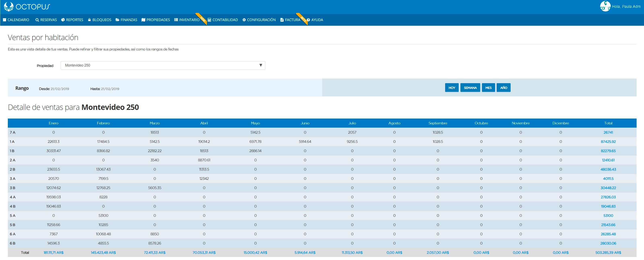
Task: Open the Inventario menu
Action: pyautogui.click(x=189, y=20)
